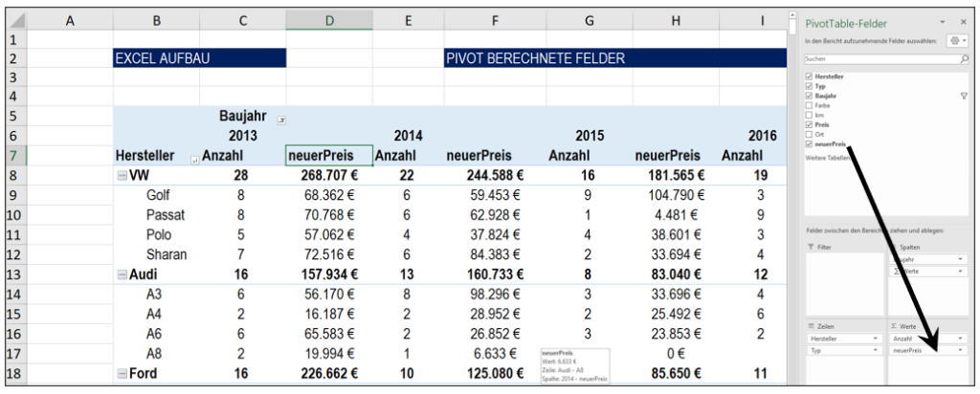
Task: Enable the Ort field checkbox
Action: click(810, 134)
